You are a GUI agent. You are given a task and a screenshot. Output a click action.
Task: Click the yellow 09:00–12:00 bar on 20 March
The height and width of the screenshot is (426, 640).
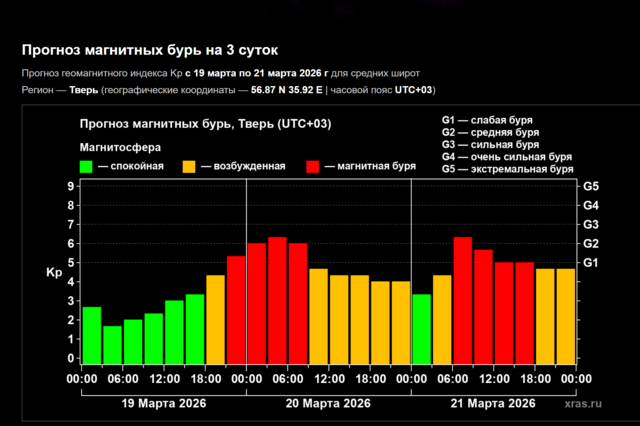(x=318, y=316)
